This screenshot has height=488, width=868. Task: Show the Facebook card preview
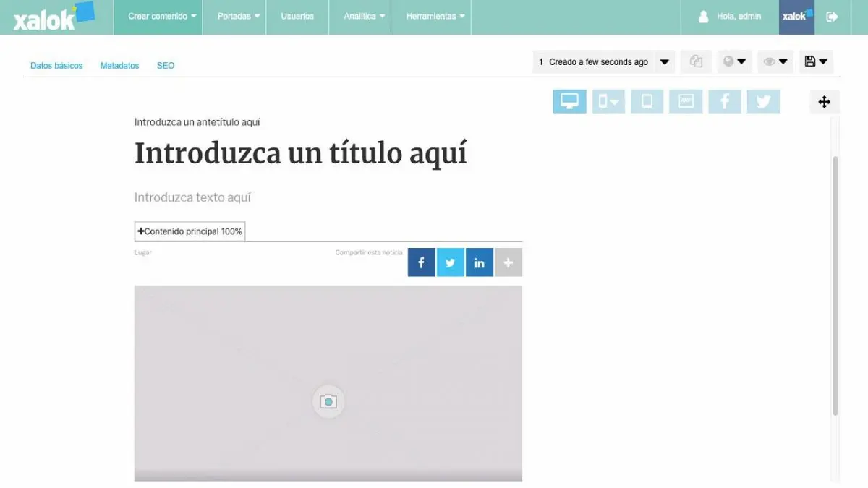click(x=725, y=101)
